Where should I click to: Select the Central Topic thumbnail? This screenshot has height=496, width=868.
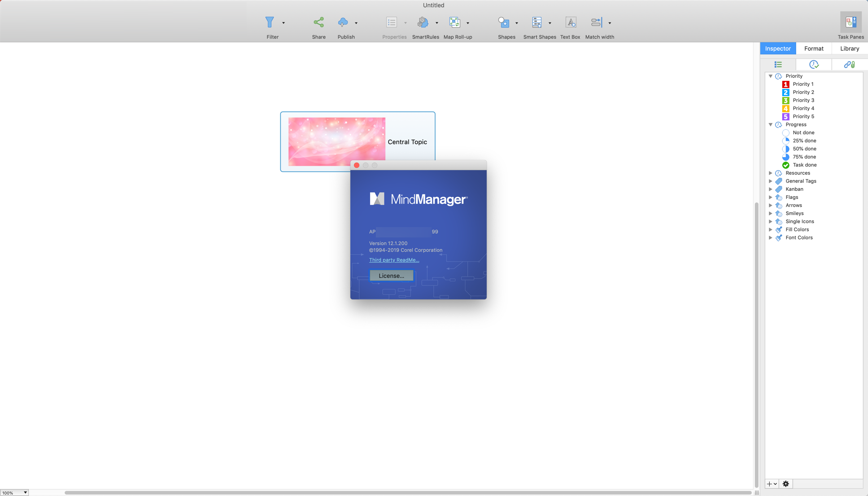pyautogui.click(x=336, y=141)
